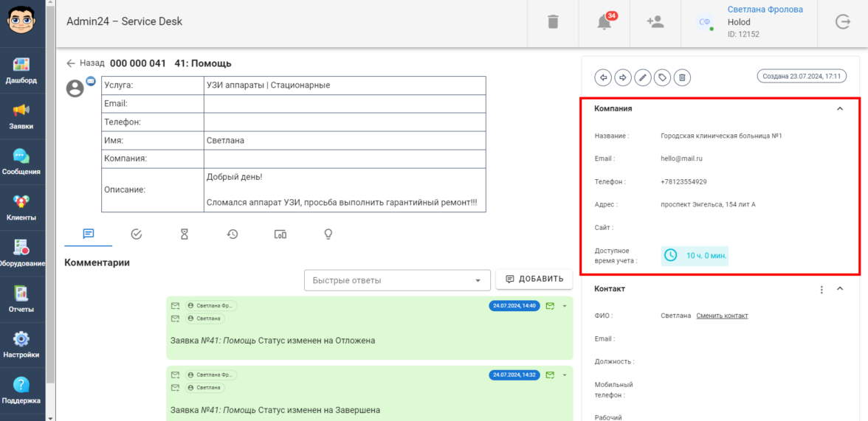
Task: Open the Быстрые ответы dropdown
Action: pyautogui.click(x=397, y=280)
